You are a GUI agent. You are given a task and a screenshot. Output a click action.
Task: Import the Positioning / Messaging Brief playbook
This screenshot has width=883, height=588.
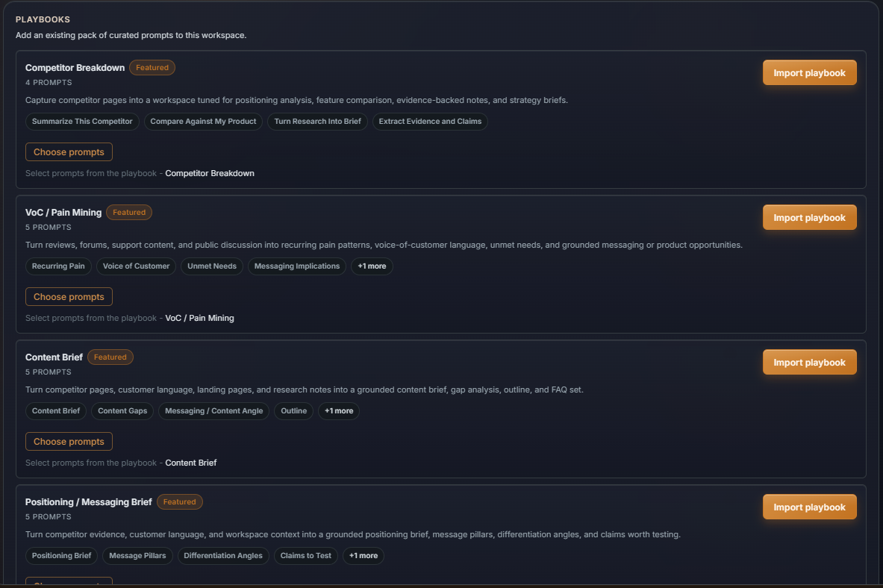pos(809,507)
